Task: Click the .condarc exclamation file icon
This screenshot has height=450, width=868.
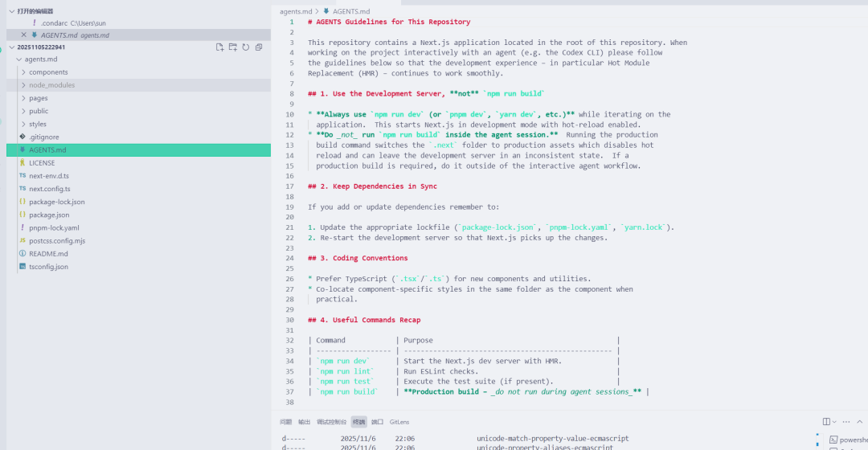Action: coord(35,22)
